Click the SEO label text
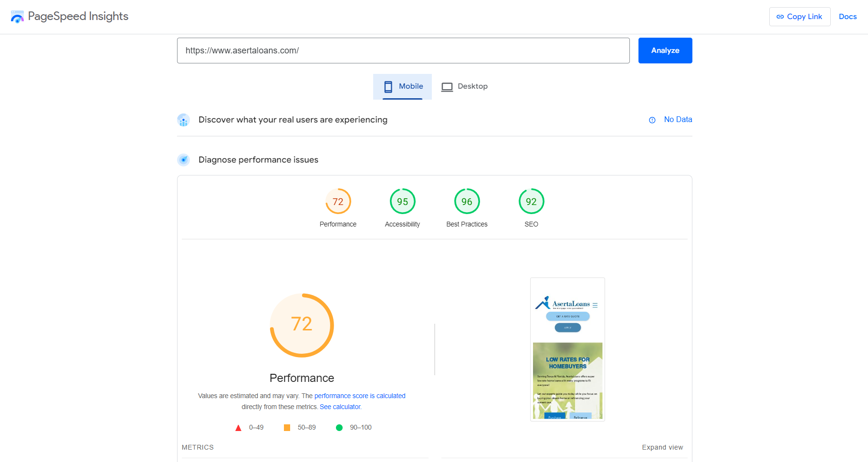868x462 pixels. pyautogui.click(x=531, y=224)
